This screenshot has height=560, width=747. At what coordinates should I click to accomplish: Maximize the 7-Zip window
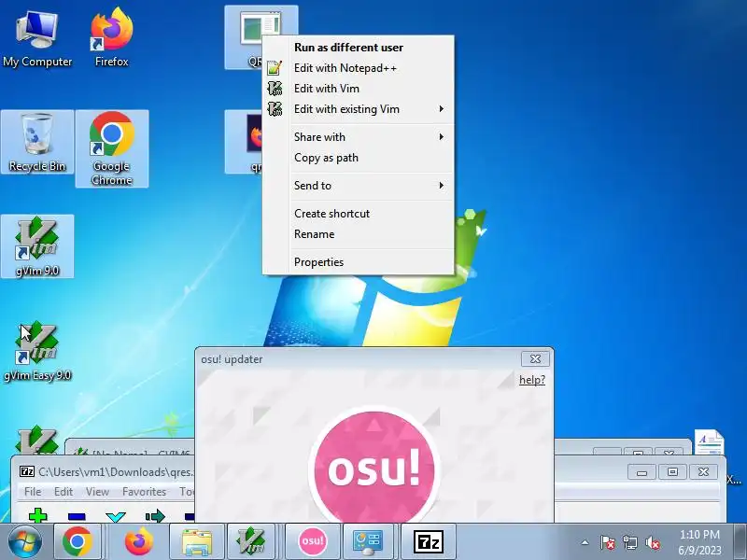click(672, 472)
